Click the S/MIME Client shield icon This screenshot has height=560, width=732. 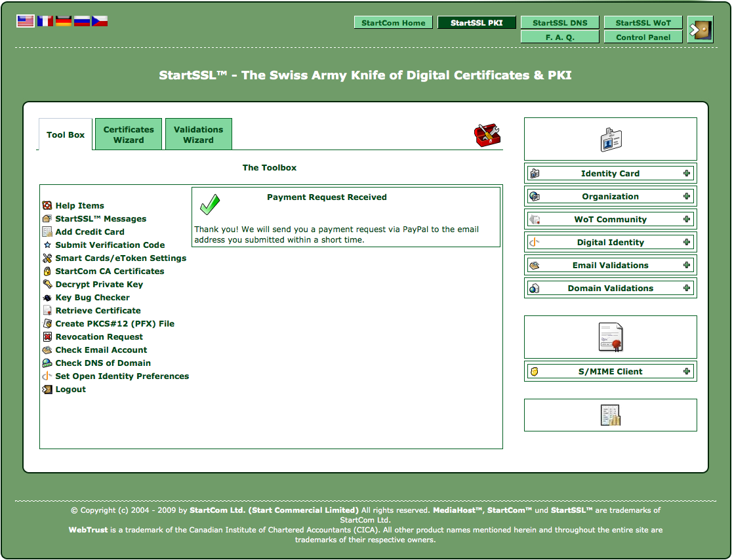[x=535, y=371]
